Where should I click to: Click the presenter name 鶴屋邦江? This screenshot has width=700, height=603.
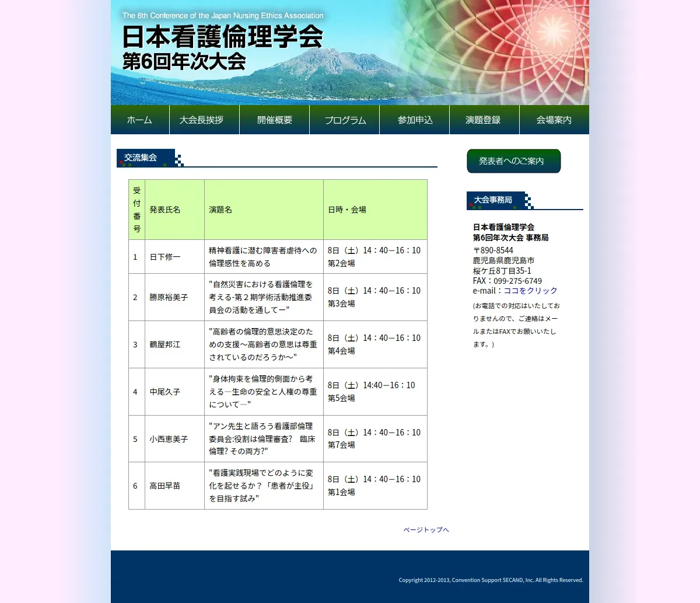click(165, 344)
